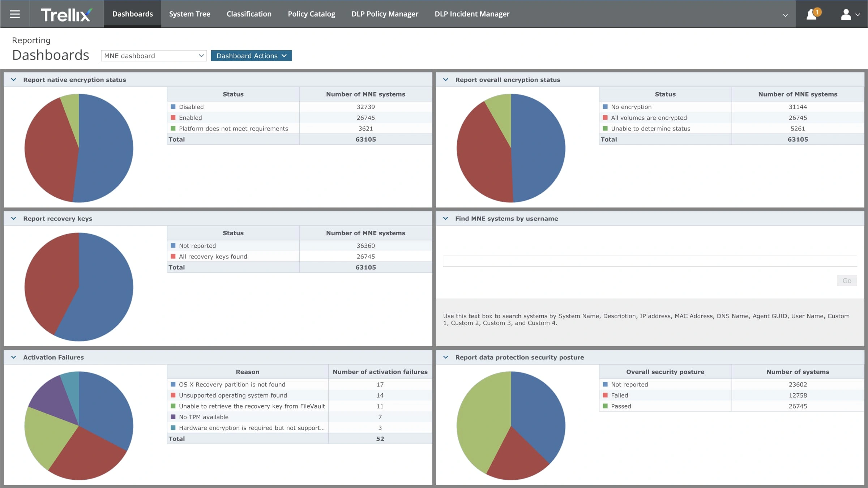Collapse Report data protection security posture panel
This screenshot has width=868, height=488.
coord(446,357)
